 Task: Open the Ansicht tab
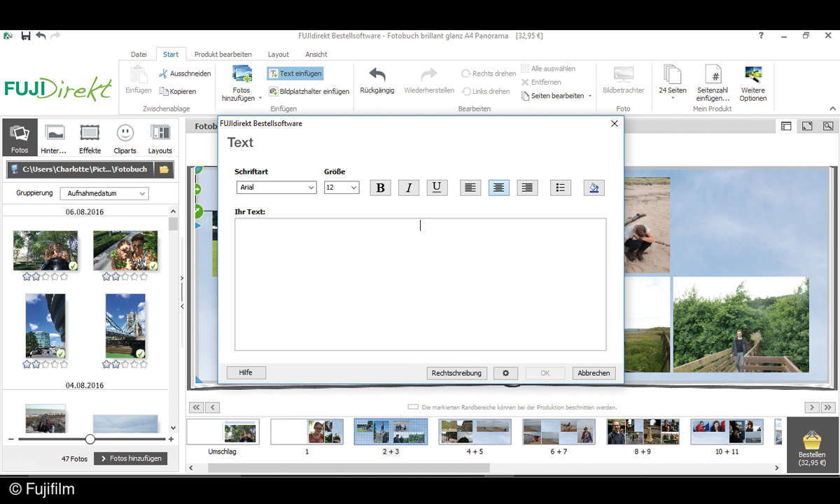[316, 54]
